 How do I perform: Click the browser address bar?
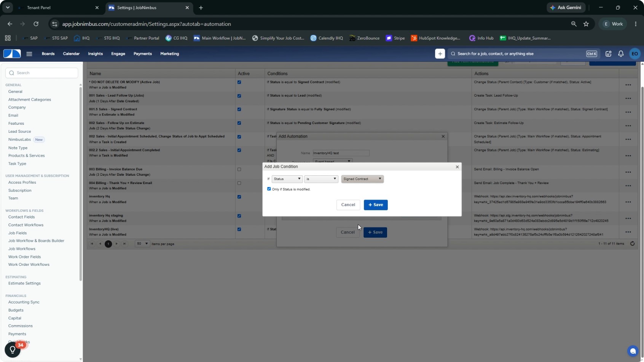coord(308,24)
